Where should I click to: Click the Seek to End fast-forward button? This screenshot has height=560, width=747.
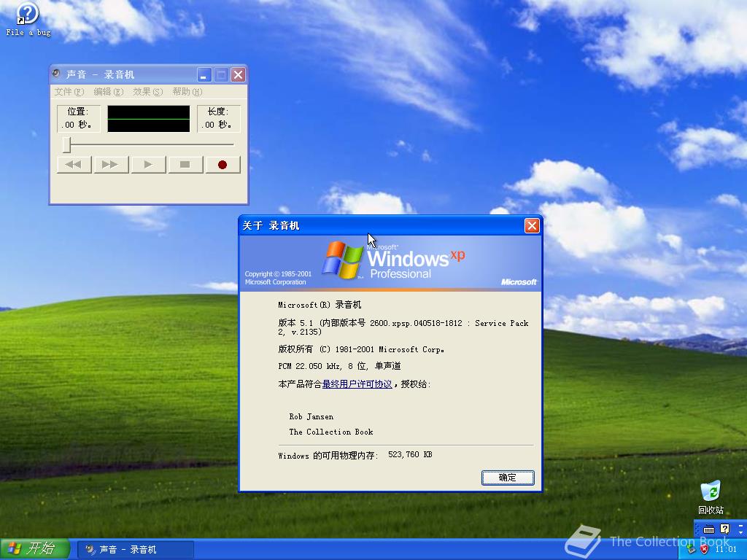click(111, 165)
